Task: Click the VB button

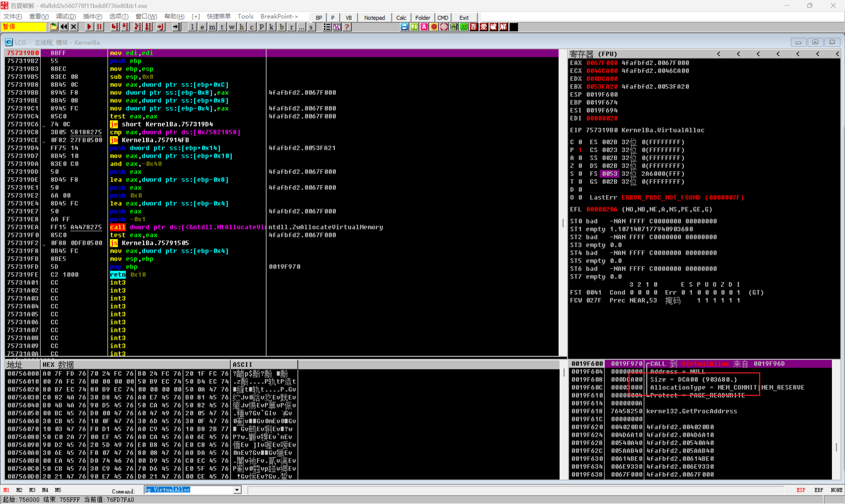Action: (x=349, y=18)
